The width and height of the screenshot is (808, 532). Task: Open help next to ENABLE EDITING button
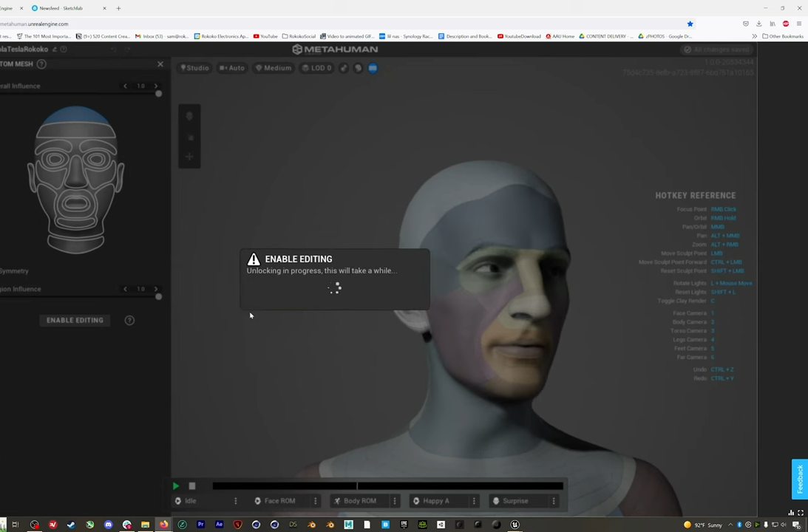[x=130, y=321]
